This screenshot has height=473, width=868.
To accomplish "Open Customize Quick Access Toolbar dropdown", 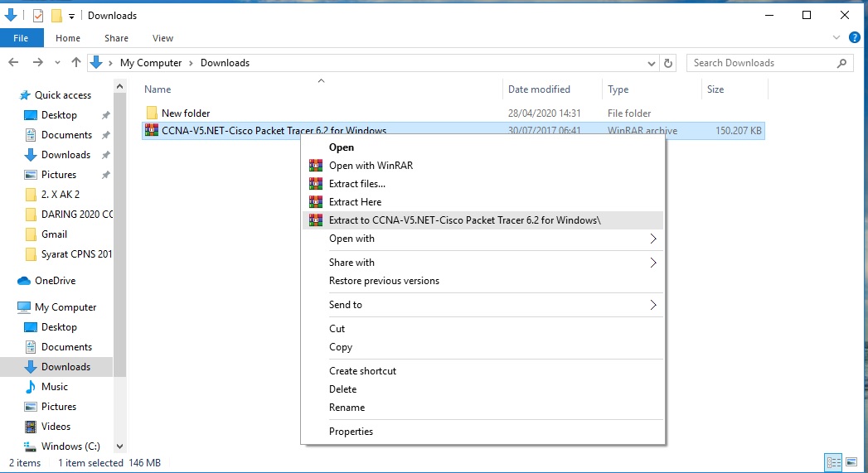I will pos(71,17).
